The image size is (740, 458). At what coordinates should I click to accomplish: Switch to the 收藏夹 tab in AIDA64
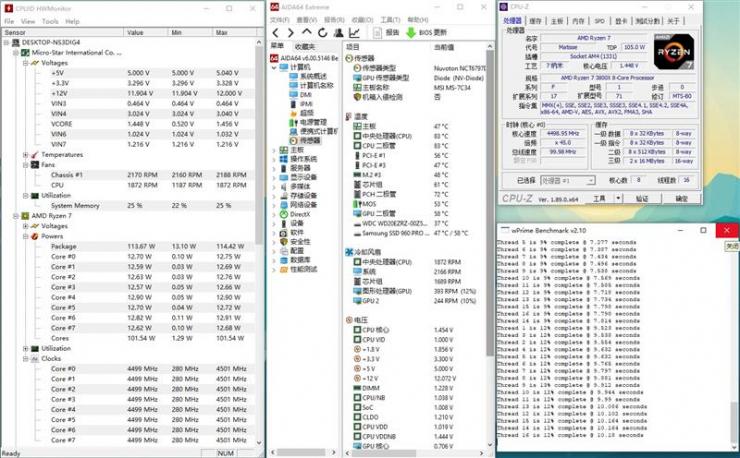coord(304,46)
